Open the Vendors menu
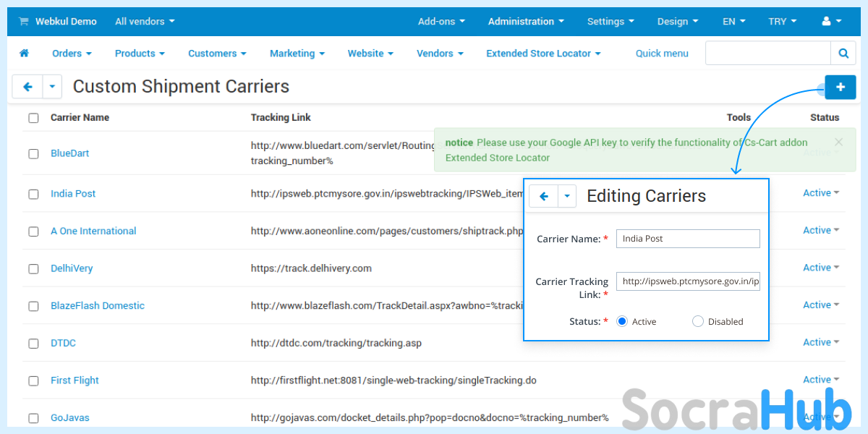Viewport: 868px width, 434px height. coord(440,54)
